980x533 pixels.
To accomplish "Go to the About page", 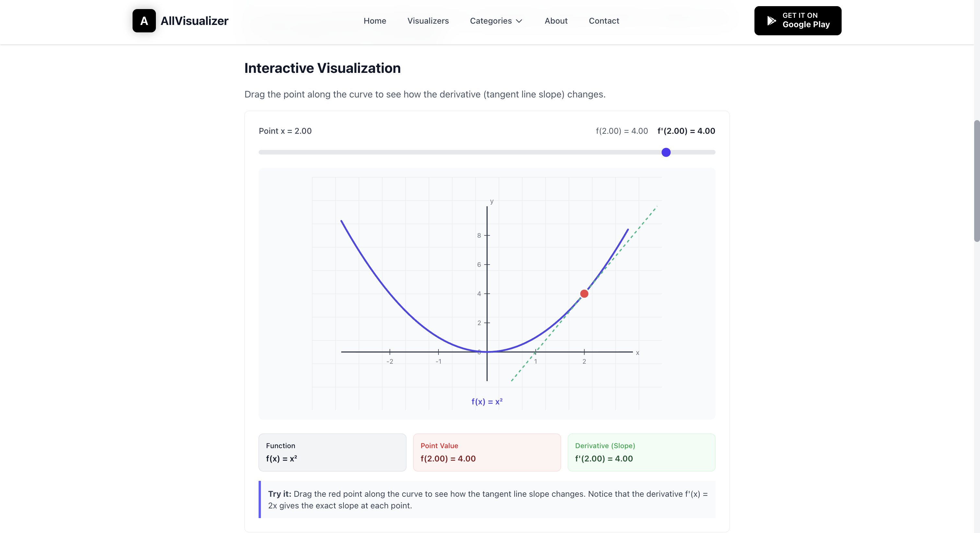I will pyautogui.click(x=556, y=21).
